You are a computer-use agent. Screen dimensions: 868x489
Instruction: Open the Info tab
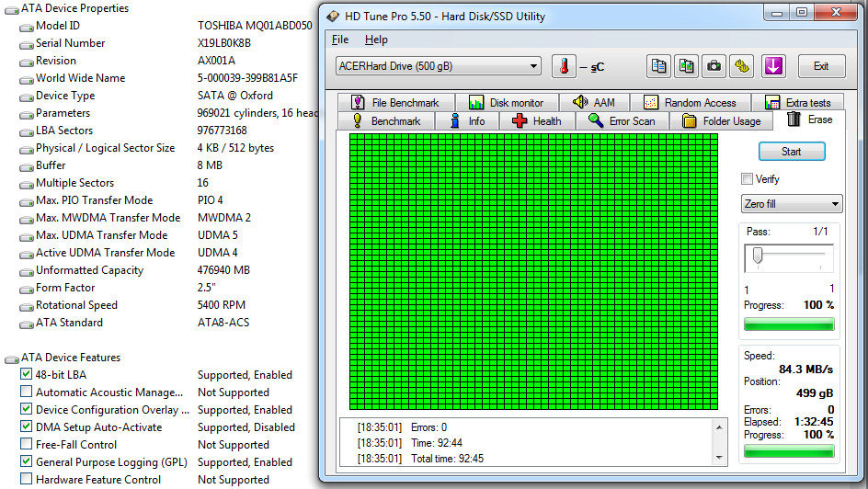[x=467, y=120]
